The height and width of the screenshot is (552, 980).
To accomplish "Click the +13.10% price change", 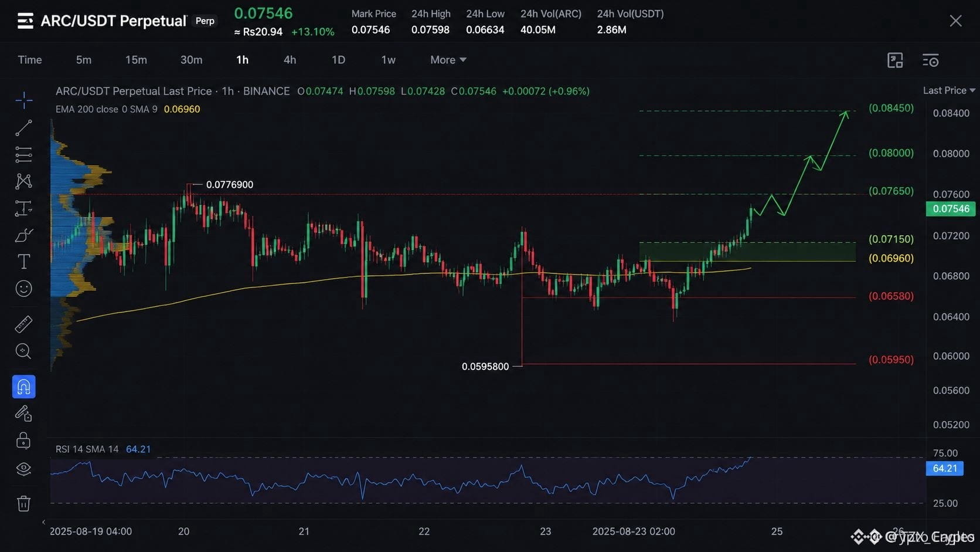I will click(x=313, y=32).
